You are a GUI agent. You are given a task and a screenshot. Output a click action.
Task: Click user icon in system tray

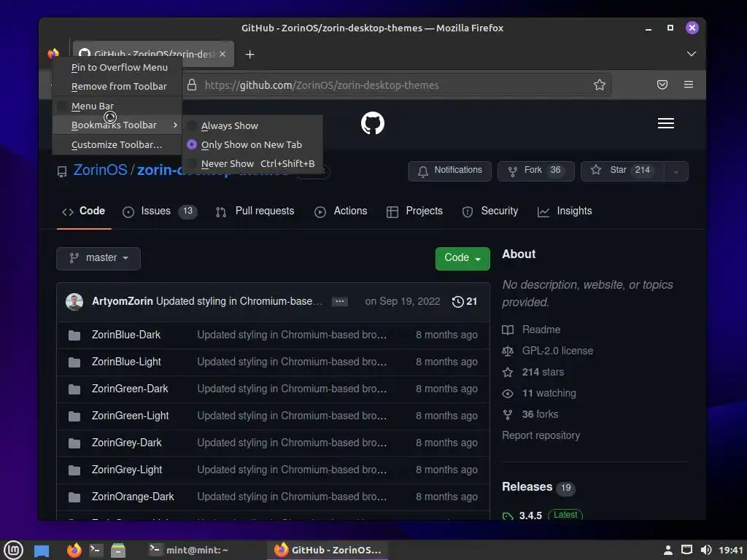pyautogui.click(x=668, y=551)
